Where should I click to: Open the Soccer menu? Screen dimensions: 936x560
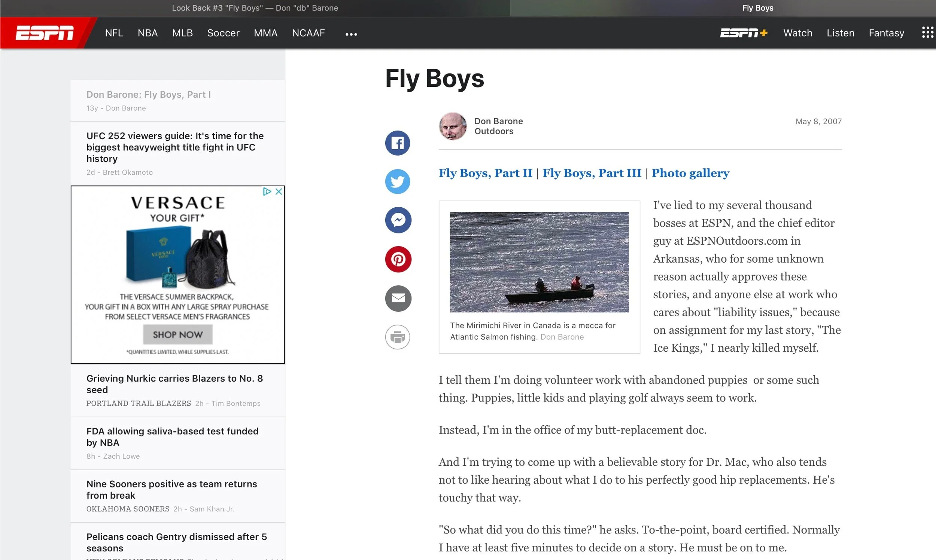(x=223, y=33)
